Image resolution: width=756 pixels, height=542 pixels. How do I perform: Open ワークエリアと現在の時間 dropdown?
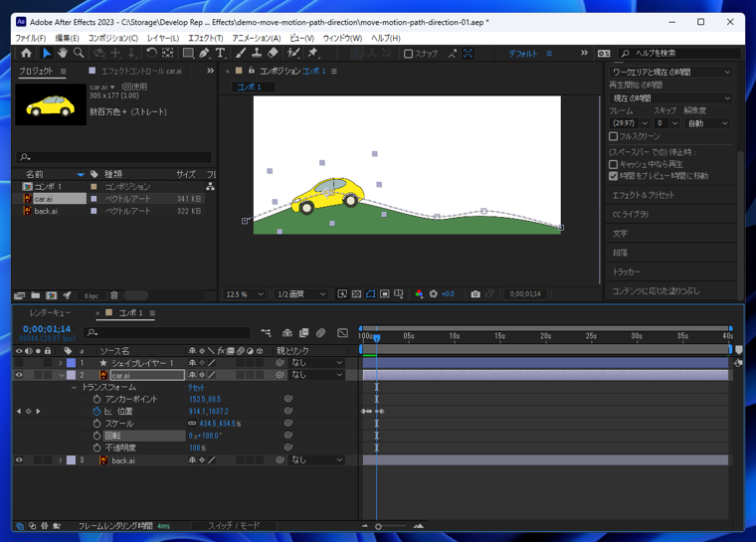670,73
